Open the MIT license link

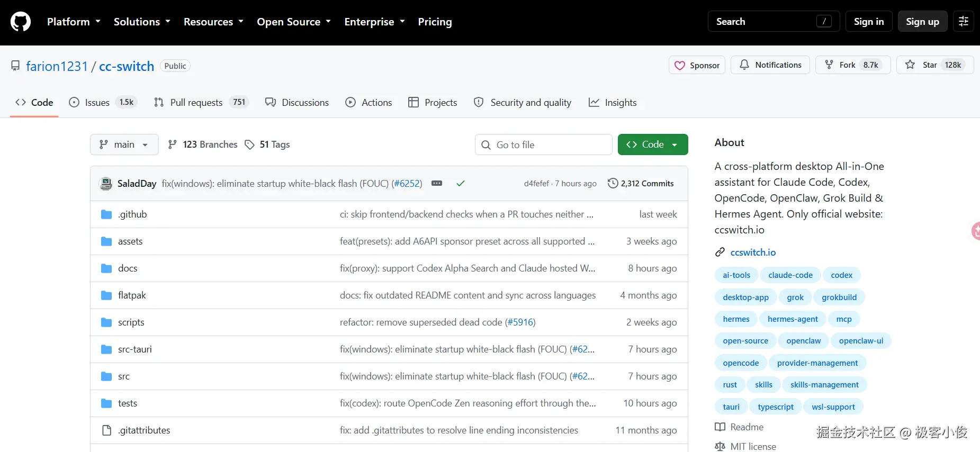(753, 447)
